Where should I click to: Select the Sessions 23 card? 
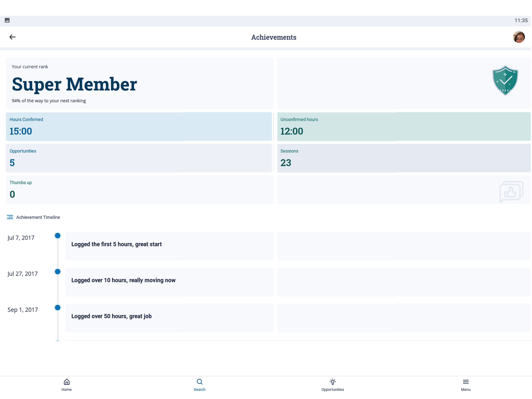pos(403,158)
